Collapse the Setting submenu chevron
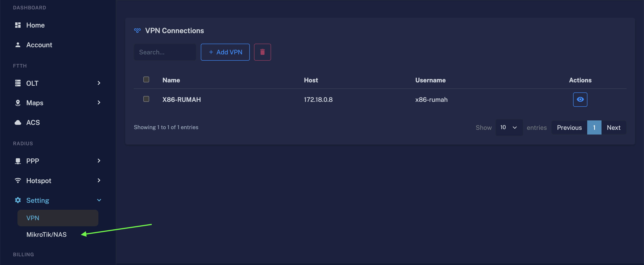The image size is (644, 265). [x=99, y=200]
